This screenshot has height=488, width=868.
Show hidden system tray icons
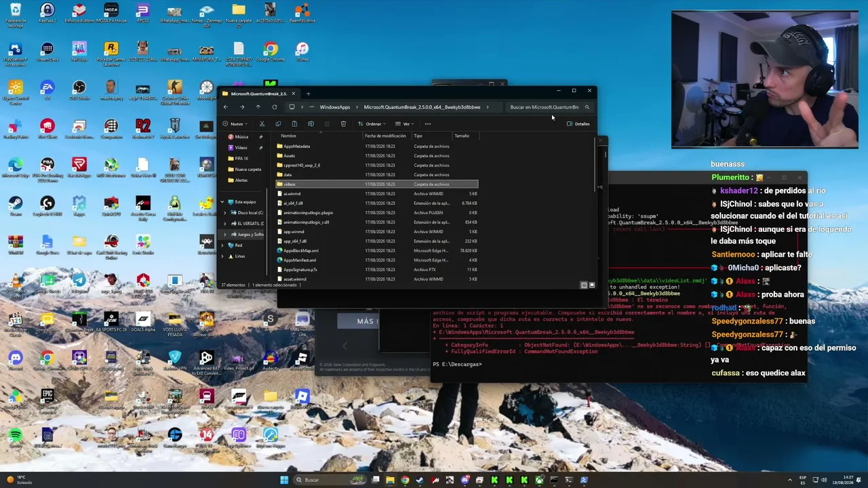pyautogui.click(x=789, y=480)
